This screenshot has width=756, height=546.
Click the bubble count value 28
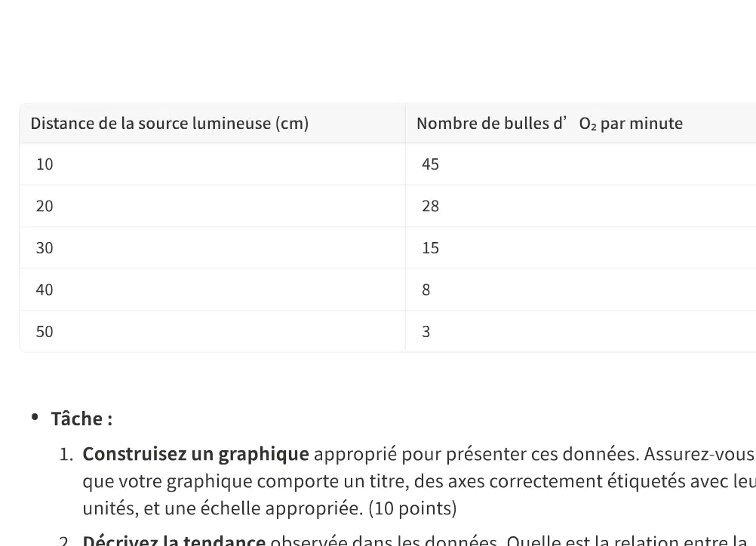click(x=431, y=206)
